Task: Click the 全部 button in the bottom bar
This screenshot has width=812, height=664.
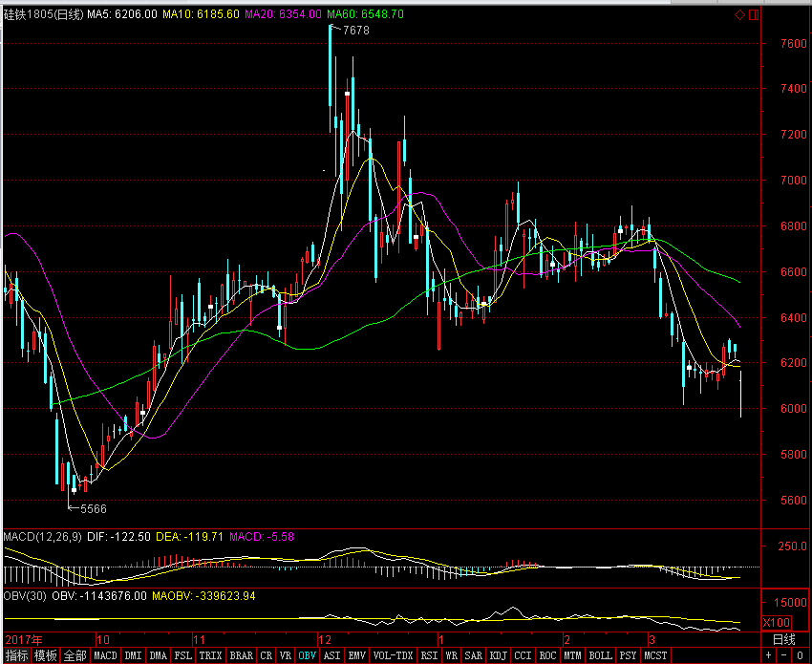Action: point(75,656)
